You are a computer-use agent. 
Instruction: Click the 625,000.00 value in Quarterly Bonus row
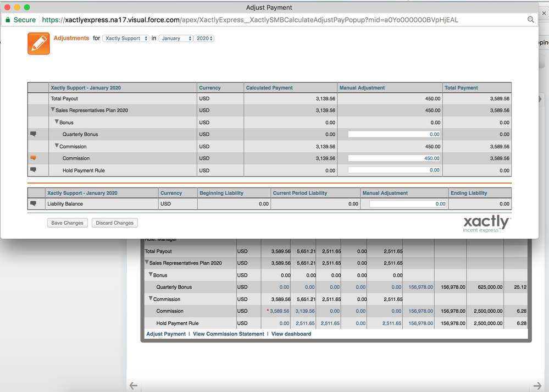(x=490, y=287)
